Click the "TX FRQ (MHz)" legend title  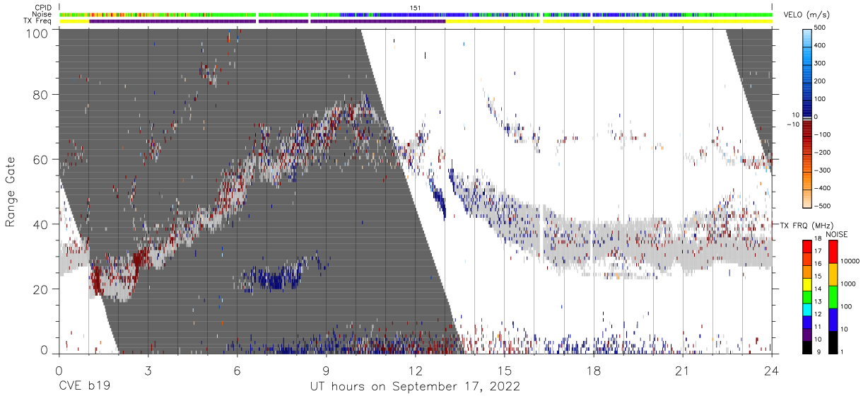809,225
